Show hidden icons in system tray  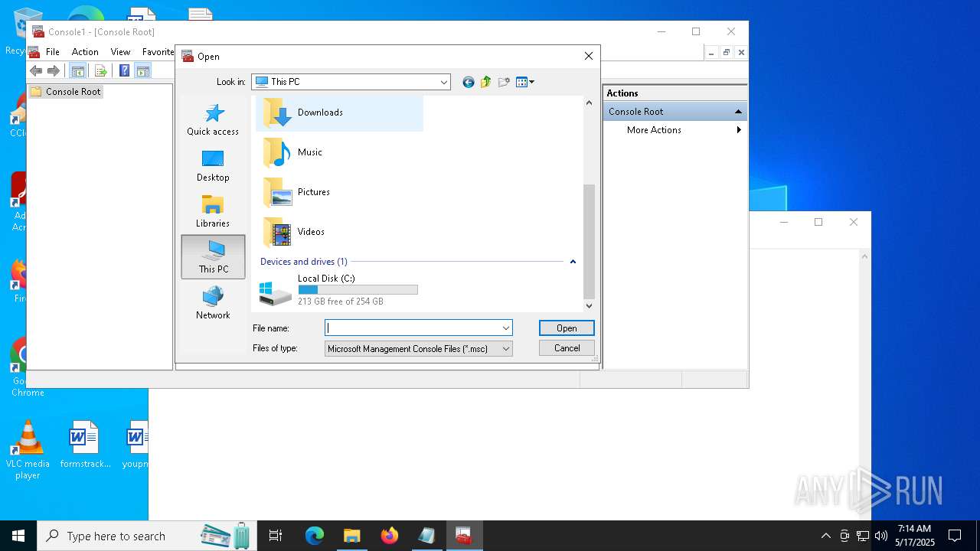[825, 536]
